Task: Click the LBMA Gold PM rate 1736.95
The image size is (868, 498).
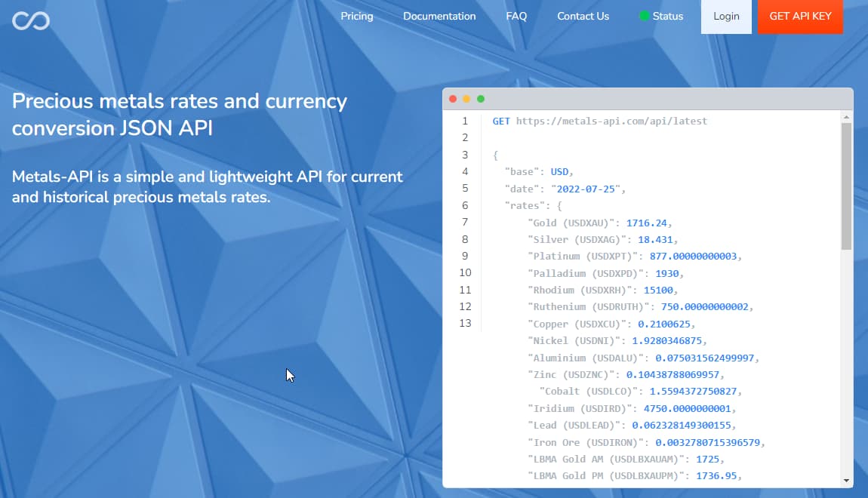Action: coord(716,475)
